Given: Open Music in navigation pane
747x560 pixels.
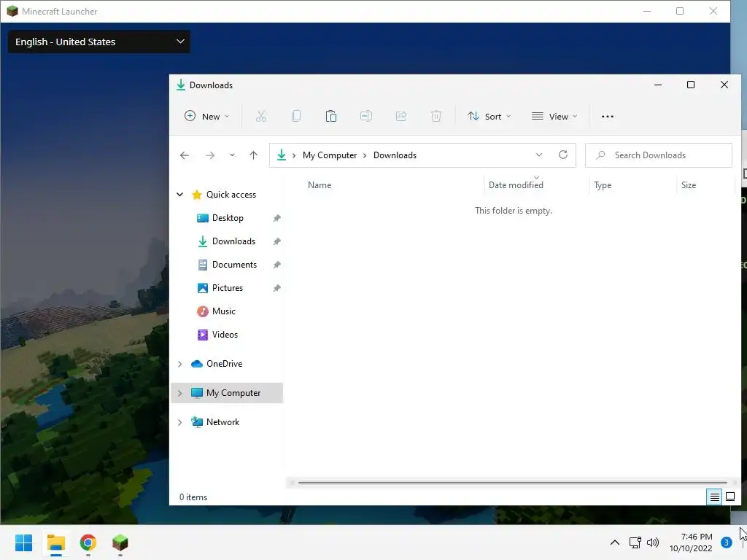Looking at the screenshot, I should pyautogui.click(x=223, y=311).
